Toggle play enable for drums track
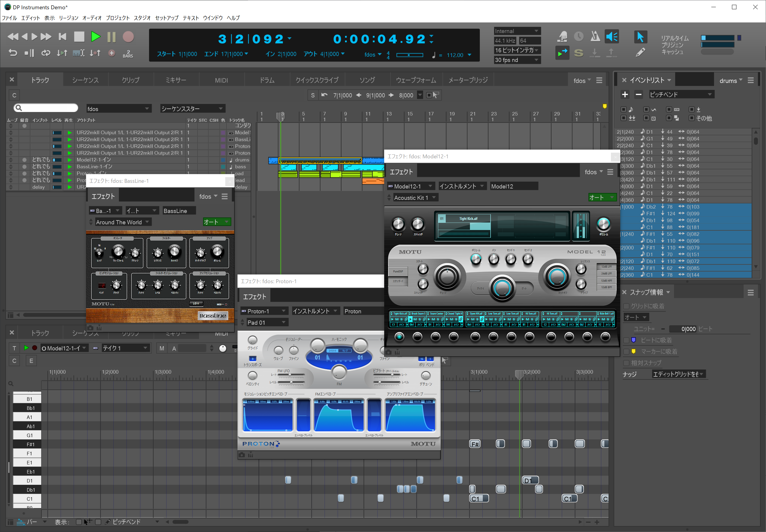The width and height of the screenshot is (766, 532). [x=70, y=160]
